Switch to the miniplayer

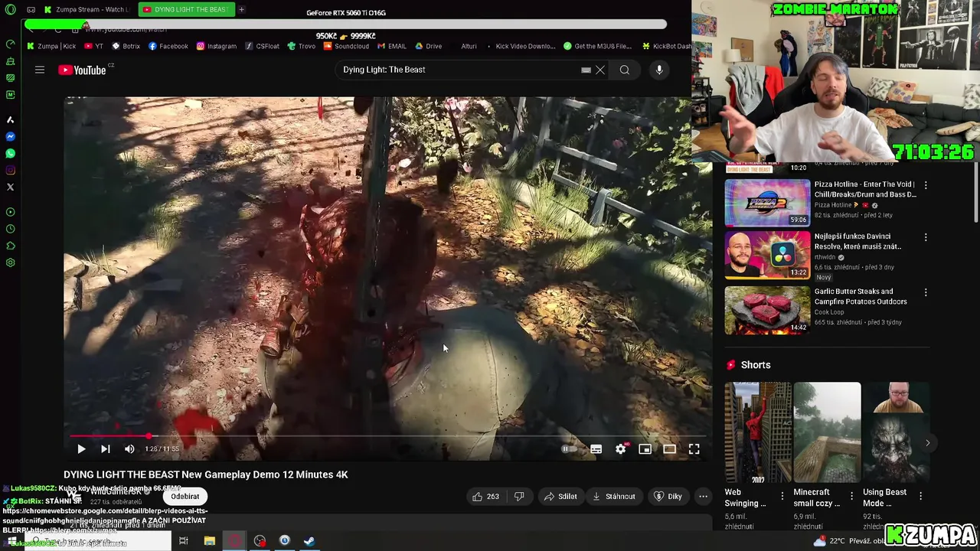coord(645,449)
